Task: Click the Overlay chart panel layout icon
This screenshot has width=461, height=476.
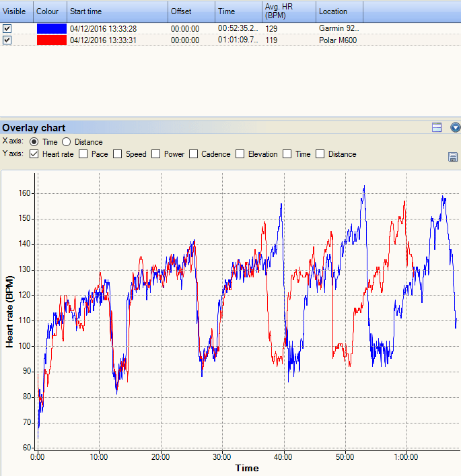Action: click(437, 127)
